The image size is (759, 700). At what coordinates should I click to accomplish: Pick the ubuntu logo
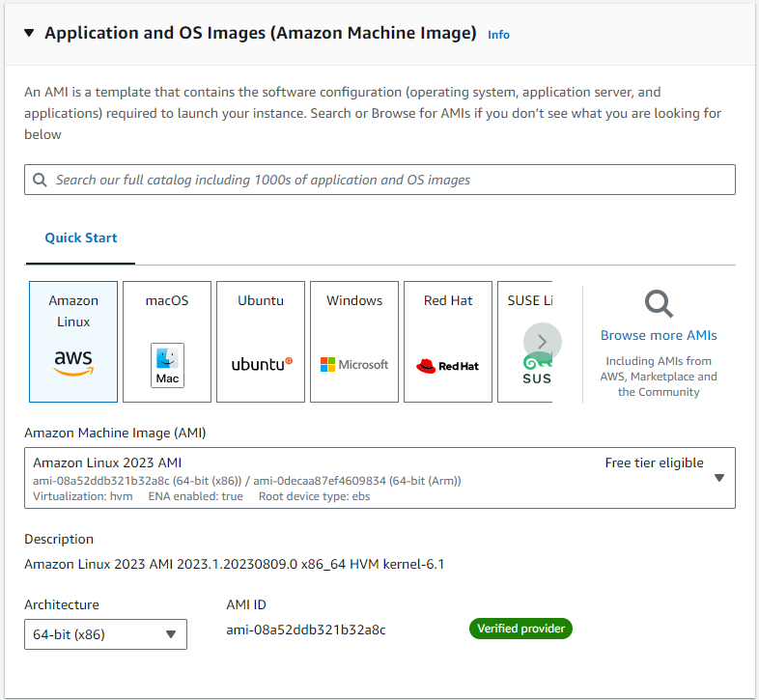coord(262,364)
